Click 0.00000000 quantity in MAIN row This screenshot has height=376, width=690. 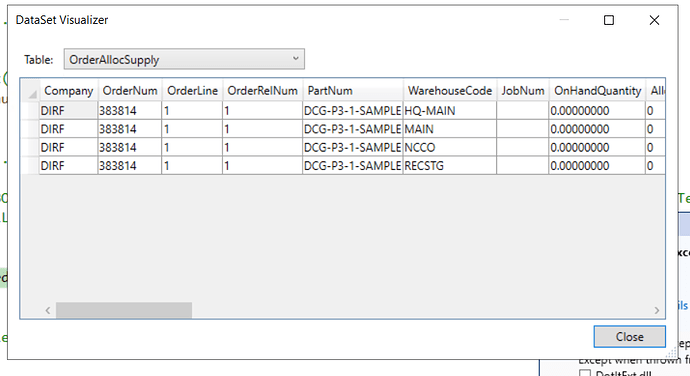coord(597,129)
